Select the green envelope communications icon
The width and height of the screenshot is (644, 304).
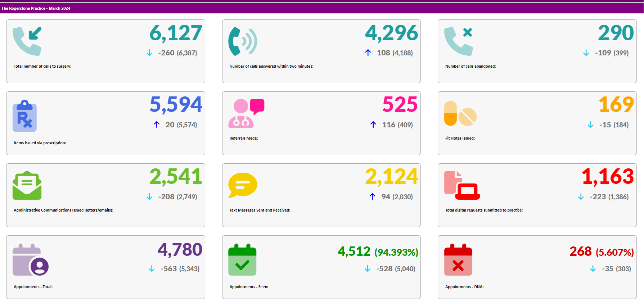pyautogui.click(x=27, y=185)
